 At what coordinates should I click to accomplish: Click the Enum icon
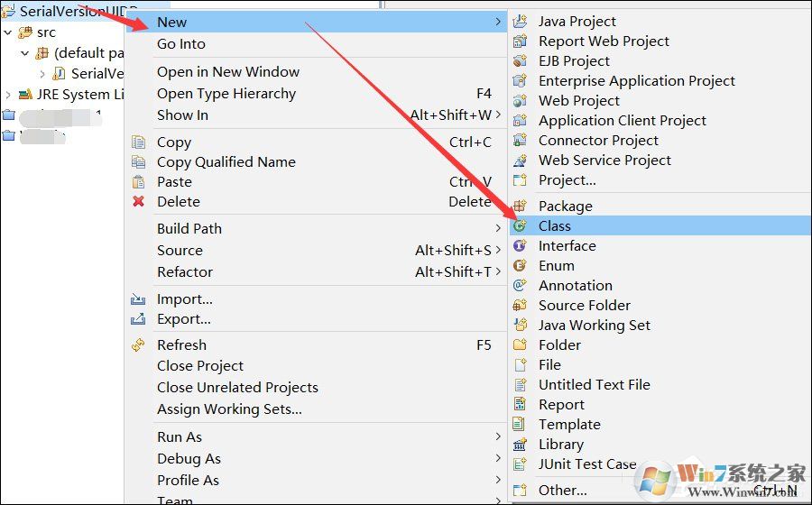point(520,266)
